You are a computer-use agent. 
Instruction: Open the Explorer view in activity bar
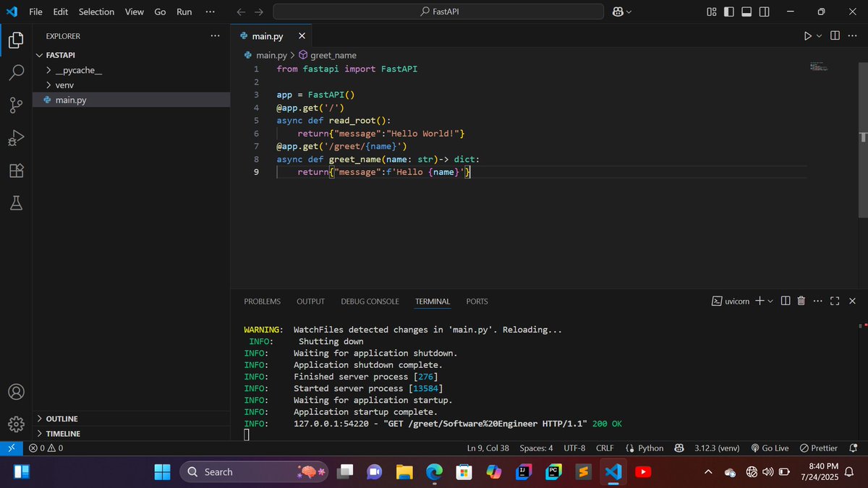tap(16, 40)
